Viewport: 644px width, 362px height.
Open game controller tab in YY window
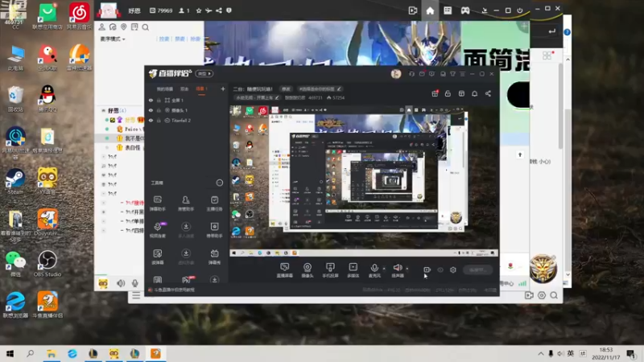coord(465,10)
